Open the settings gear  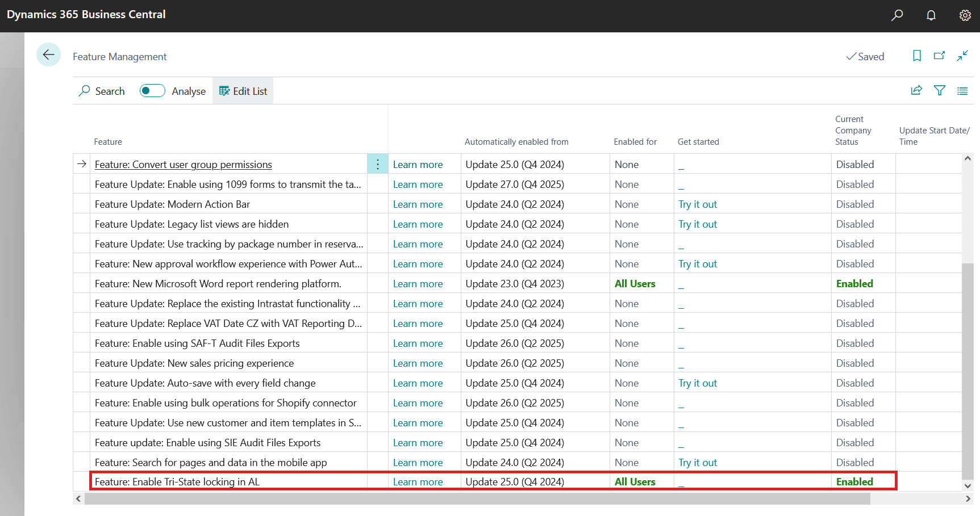click(965, 15)
